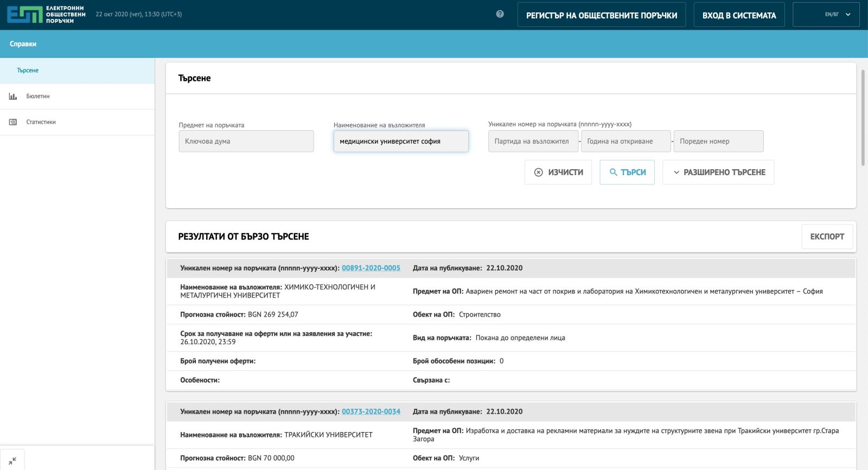The height and width of the screenshot is (470, 868).
Task: Focus the Предмет на поръчката keyword field
Action: pyautogui.click(x=246, y=141)
